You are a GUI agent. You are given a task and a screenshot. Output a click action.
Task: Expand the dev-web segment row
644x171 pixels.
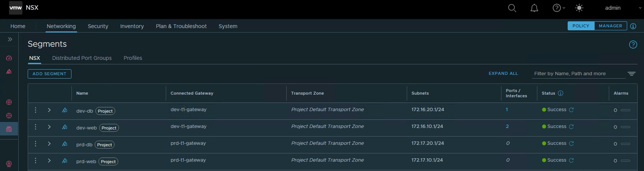[x=49, y=127]
